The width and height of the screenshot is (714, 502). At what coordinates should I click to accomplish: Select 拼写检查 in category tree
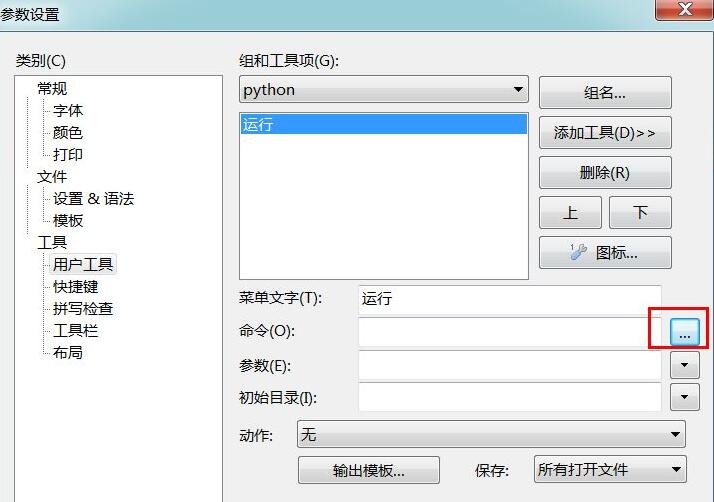pos(83,308)
